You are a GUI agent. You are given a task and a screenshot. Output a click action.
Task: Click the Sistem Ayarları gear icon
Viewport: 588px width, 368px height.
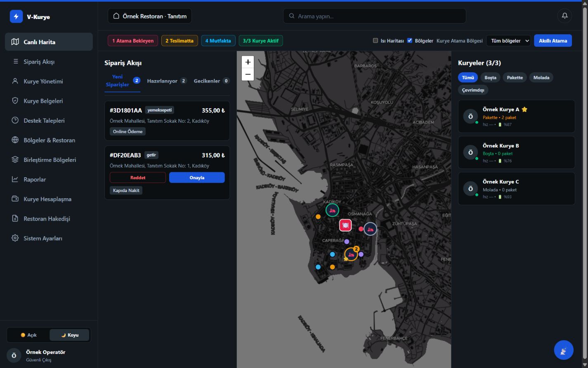pyautogui.click(x=15, y=238)
